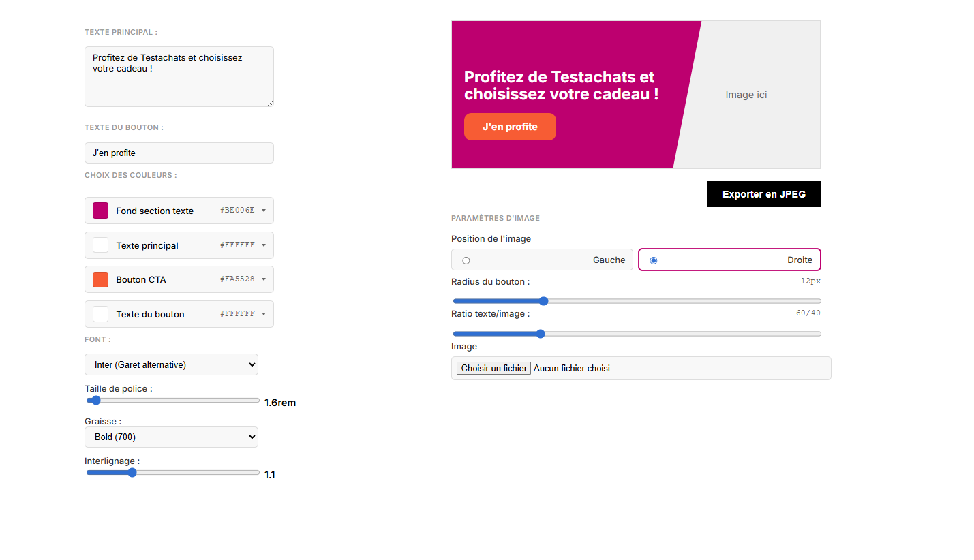Click the Texte principal textarea resize grip

270,103
